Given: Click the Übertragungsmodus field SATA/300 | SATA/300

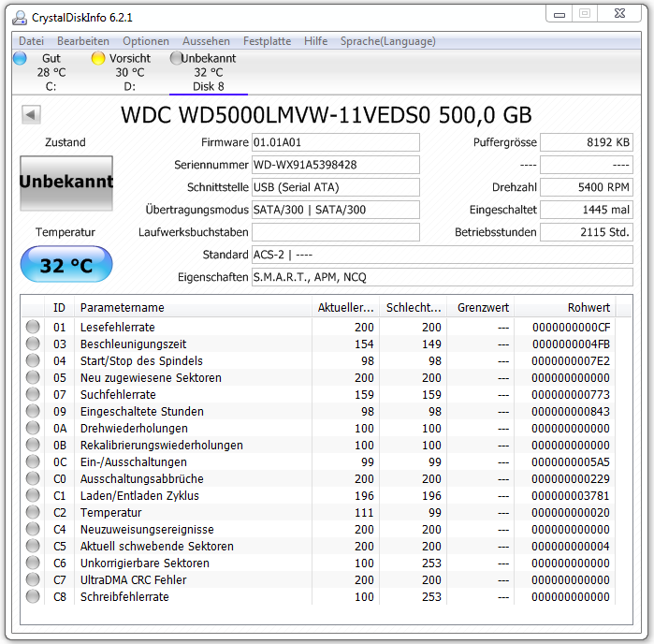Looking at the screenshot, I should 336,210.
